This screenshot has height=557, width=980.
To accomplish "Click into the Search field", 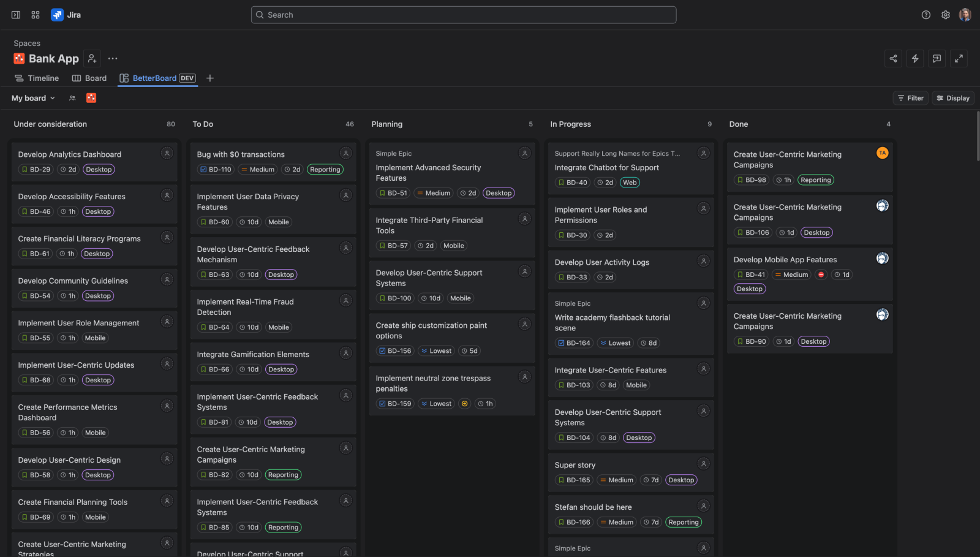I will 464,15.
